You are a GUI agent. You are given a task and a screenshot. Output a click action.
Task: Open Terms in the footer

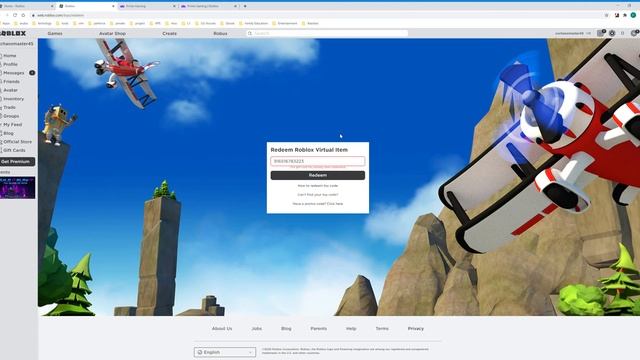click(x=382, y=329)
